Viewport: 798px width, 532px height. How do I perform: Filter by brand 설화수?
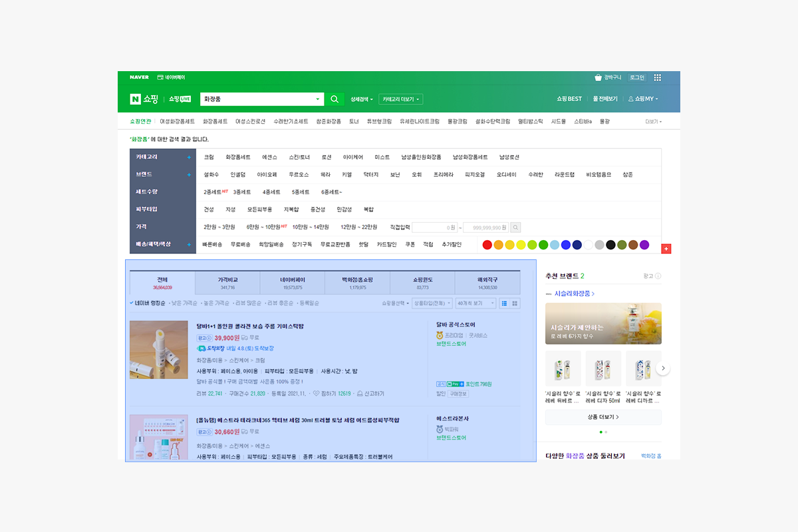211,175
